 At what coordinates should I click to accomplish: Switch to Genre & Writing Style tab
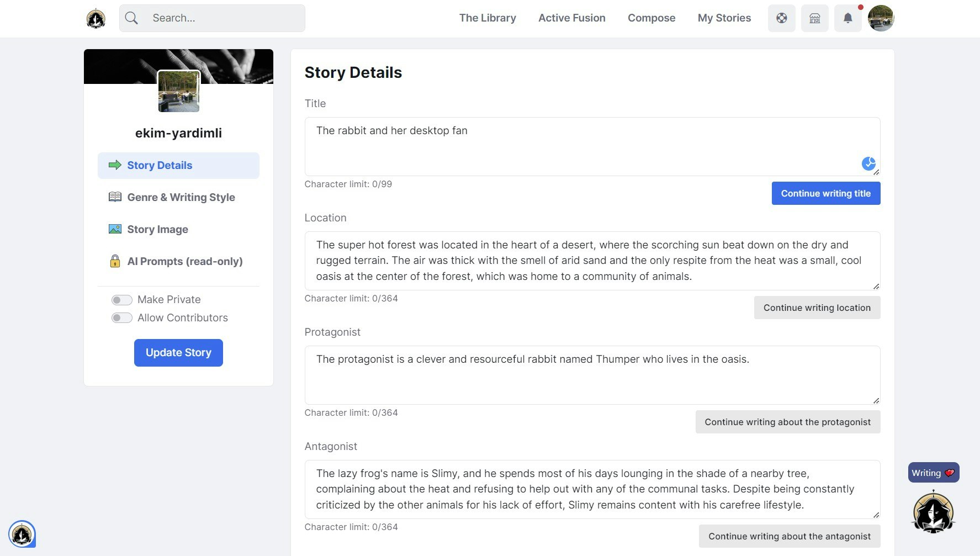[178, 198]
